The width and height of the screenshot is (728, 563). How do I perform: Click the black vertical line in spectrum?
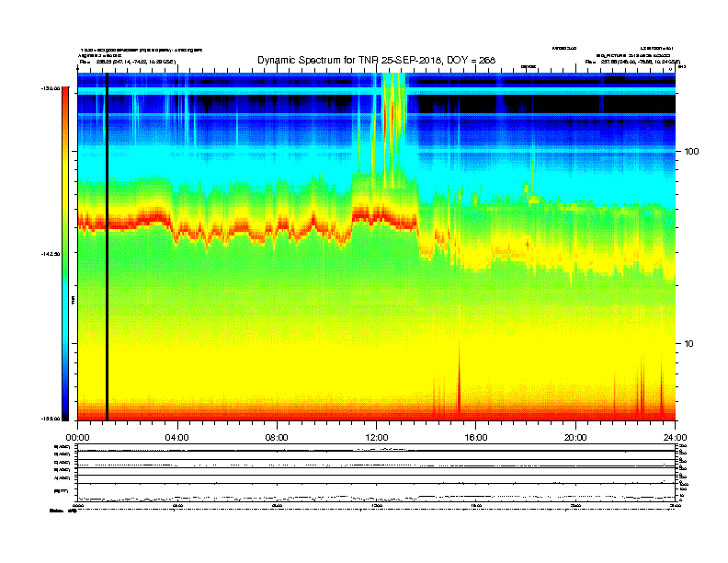coord(107,247)
